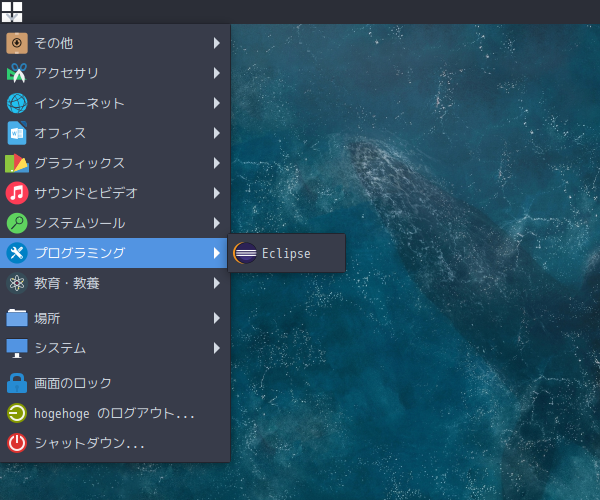This screenshot has height=500, width=600.
Task: Click the サウンドとビデオ music note icon
Action: point(17,193)
